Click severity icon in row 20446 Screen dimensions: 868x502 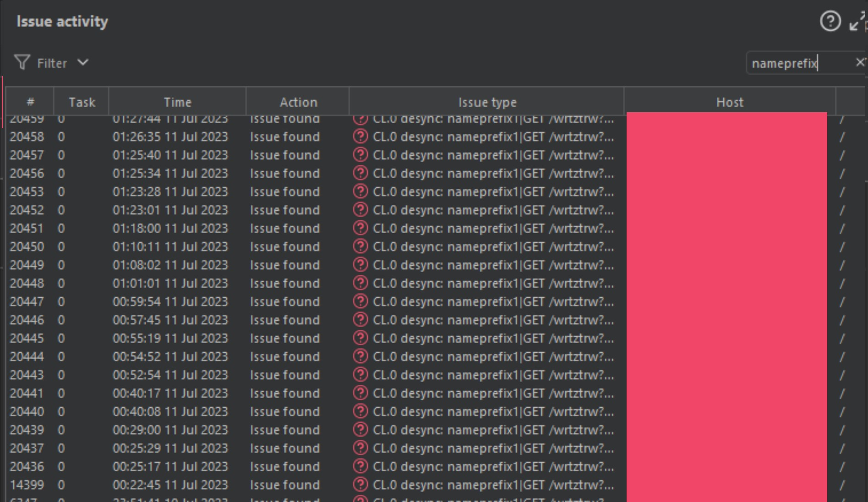pos(360,319)
